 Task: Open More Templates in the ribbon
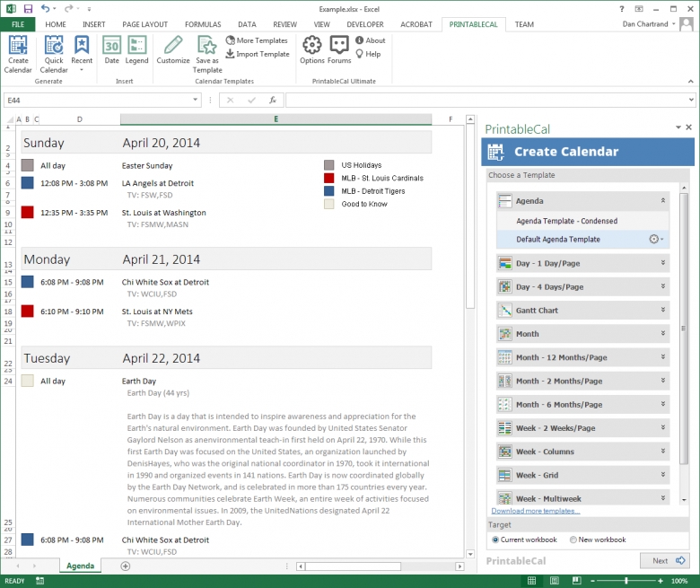(257, 40)
